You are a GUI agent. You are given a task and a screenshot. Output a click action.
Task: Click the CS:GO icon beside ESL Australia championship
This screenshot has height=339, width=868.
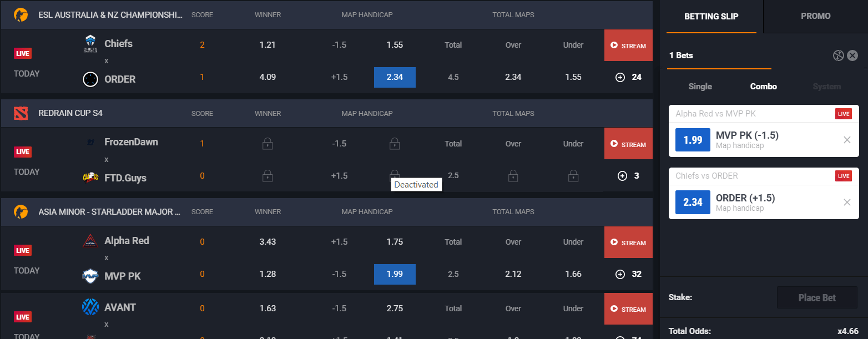point(21,14)
